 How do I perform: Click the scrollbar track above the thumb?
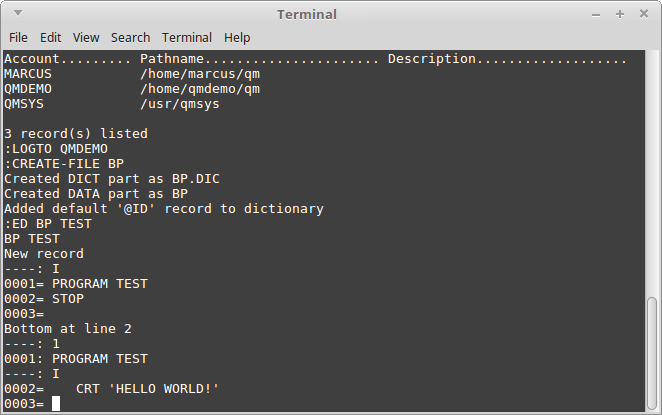pyautogui.click(x=652, y=173)
